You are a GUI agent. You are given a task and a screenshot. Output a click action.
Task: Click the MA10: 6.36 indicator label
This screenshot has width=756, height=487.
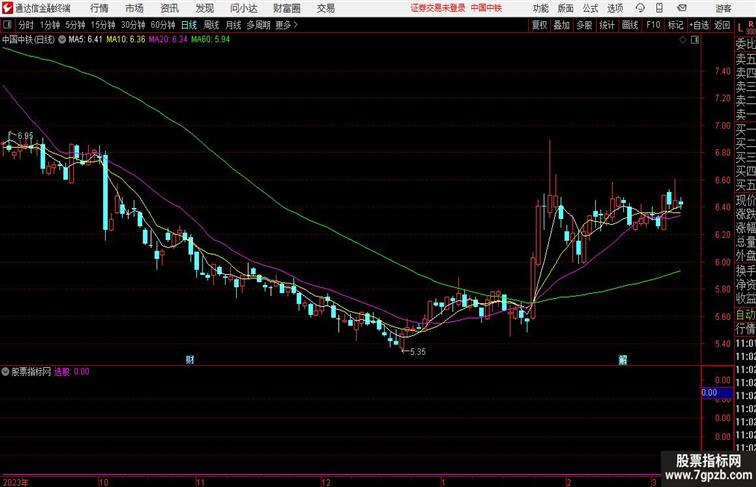[126, 40]
